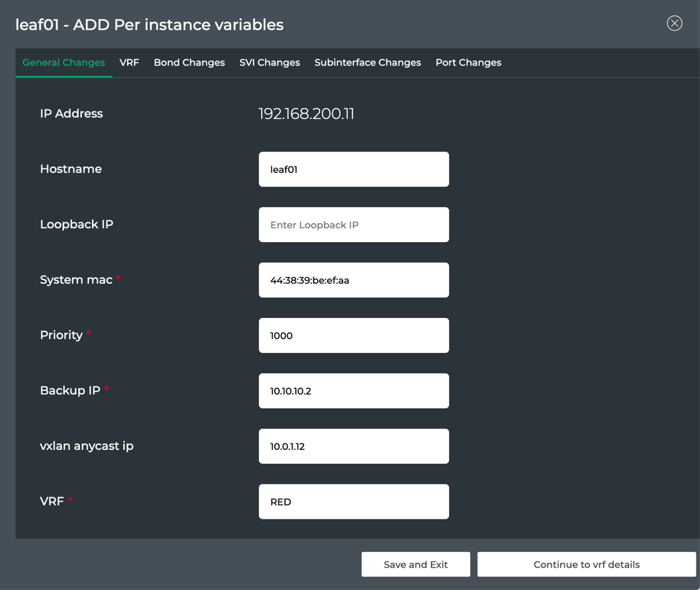
Task: Select the Priority field showing 1000
Action: pos(354,335)
